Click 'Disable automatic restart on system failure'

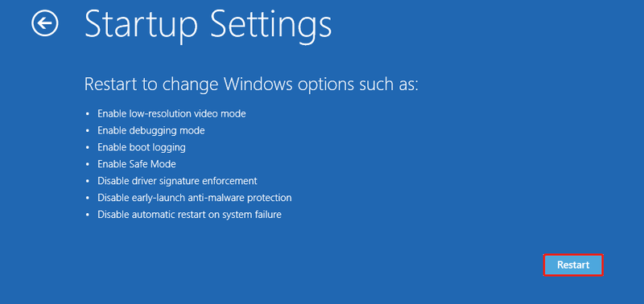[x=189, y=215]
